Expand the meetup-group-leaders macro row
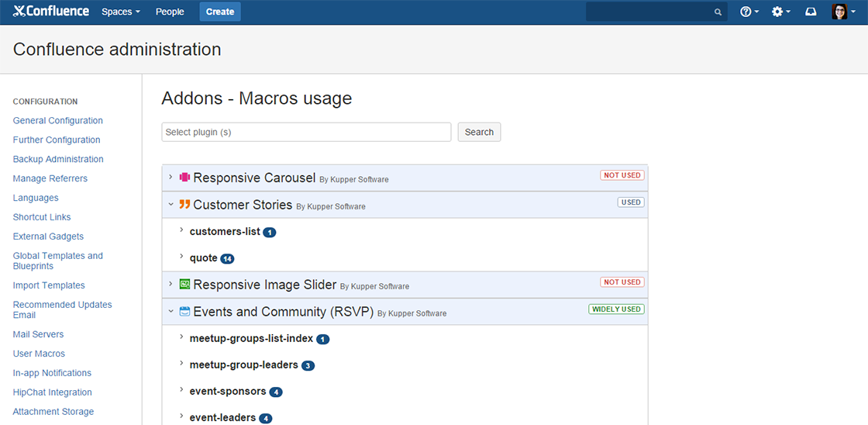 point(181,364)
